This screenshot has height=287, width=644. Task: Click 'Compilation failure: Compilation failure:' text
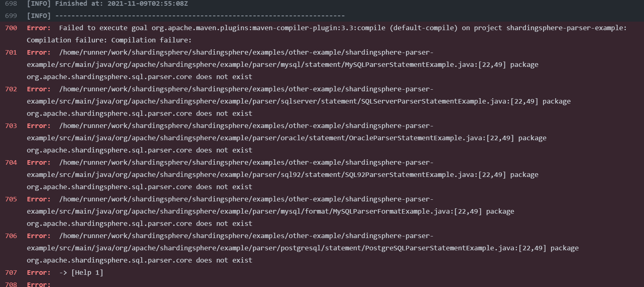(109, 40)
